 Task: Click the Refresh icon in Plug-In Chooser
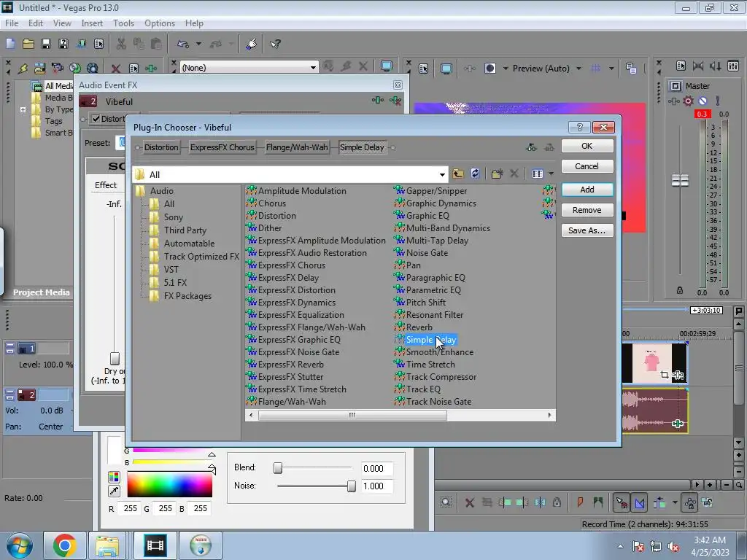click(475, 174)
